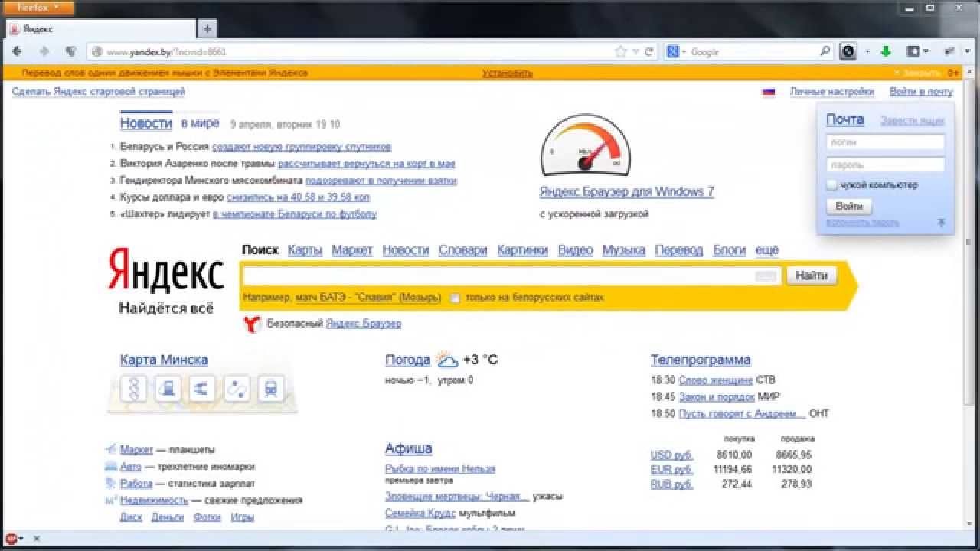Switch to the Картинки search tab

[522, 250]
